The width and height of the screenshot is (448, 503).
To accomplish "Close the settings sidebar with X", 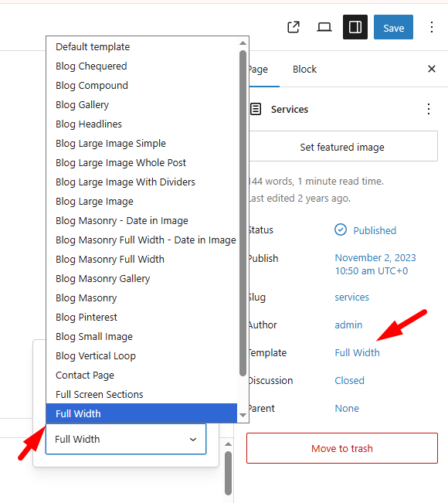I will pos(432,69).
